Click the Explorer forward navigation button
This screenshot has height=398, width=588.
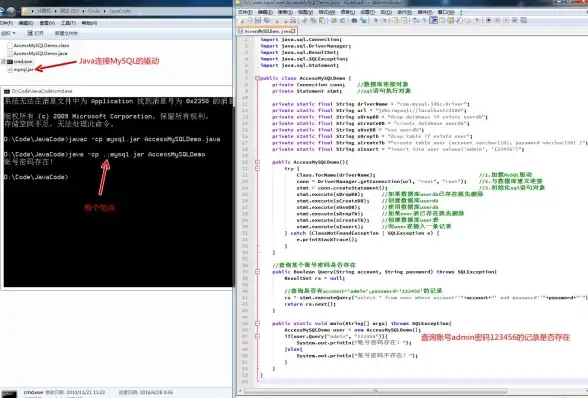pyautogui.click(x=11, y=11)
